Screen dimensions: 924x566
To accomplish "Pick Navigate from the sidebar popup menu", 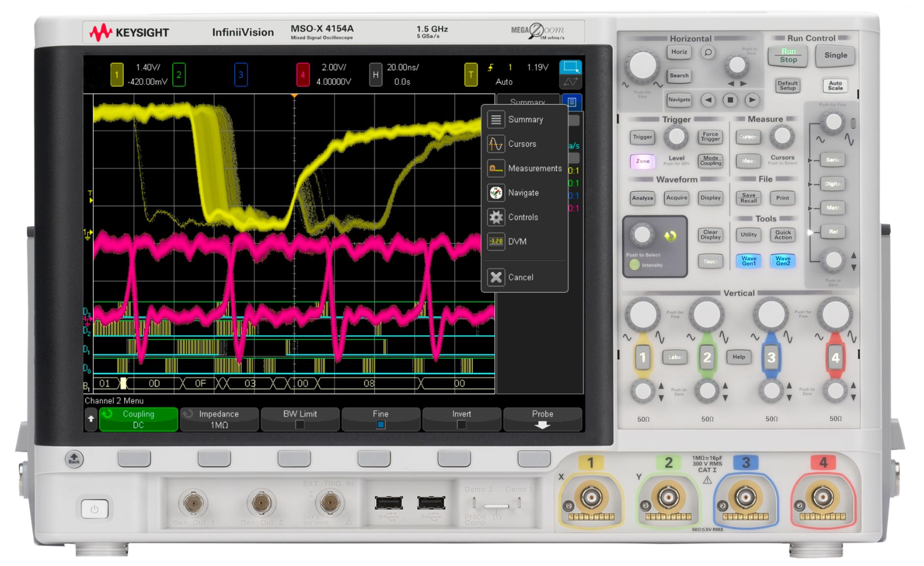I will coord(524,193).
